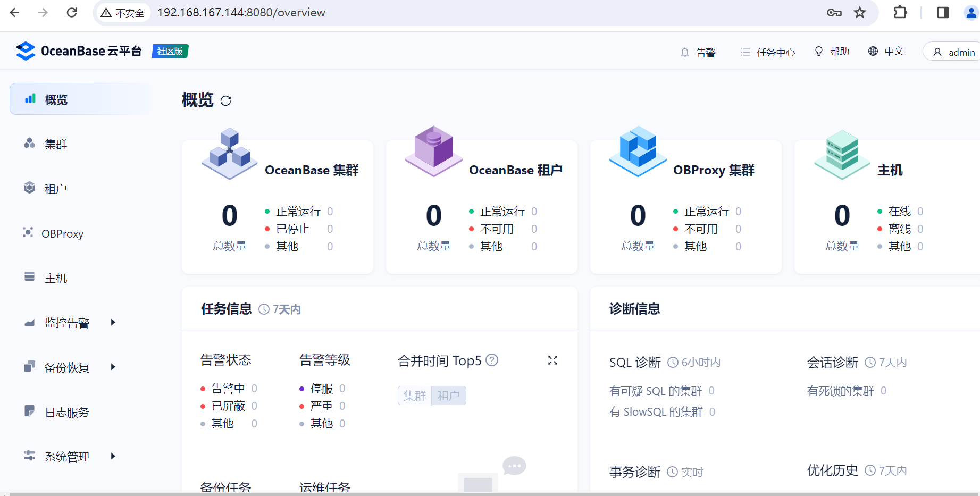Click the 告警中 alarm status row
This screenshot has width=980, height=496.
click(229, 389)
